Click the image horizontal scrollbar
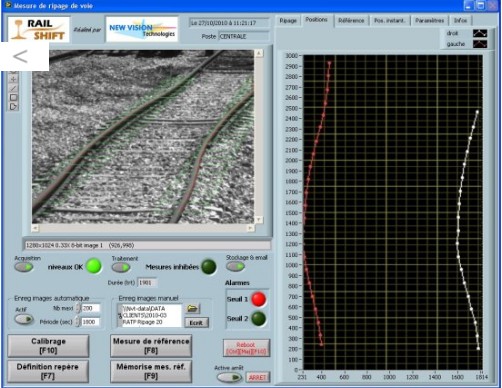Screen dimensions: 502x388 pyautogui.click(x=143, y=228)
